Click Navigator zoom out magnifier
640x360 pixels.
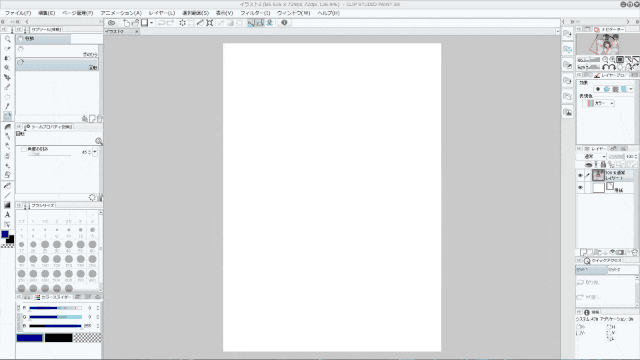(x=605, y=60)
